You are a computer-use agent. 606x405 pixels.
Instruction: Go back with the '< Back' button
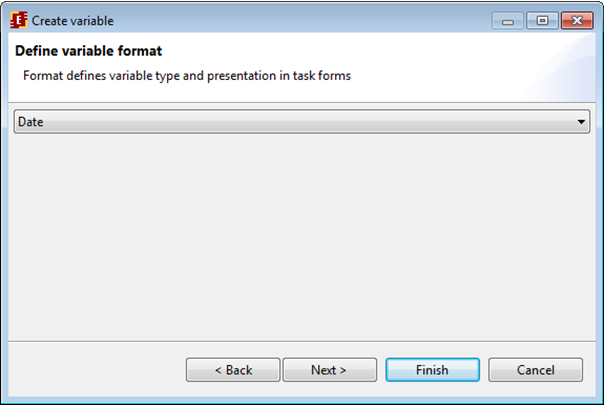point(232,370)
